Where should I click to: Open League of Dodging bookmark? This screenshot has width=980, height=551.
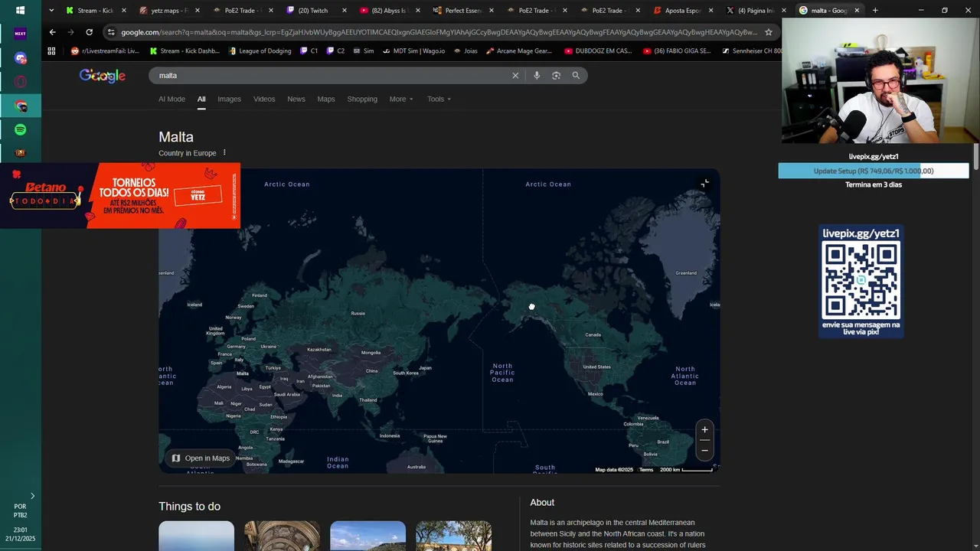(x=260, y=51)
